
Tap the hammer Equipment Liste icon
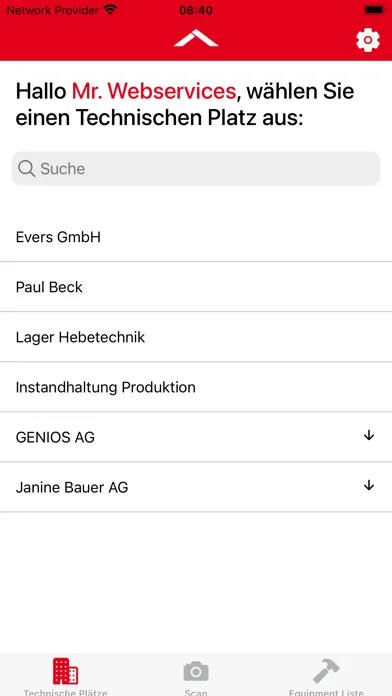pos(326,671)
